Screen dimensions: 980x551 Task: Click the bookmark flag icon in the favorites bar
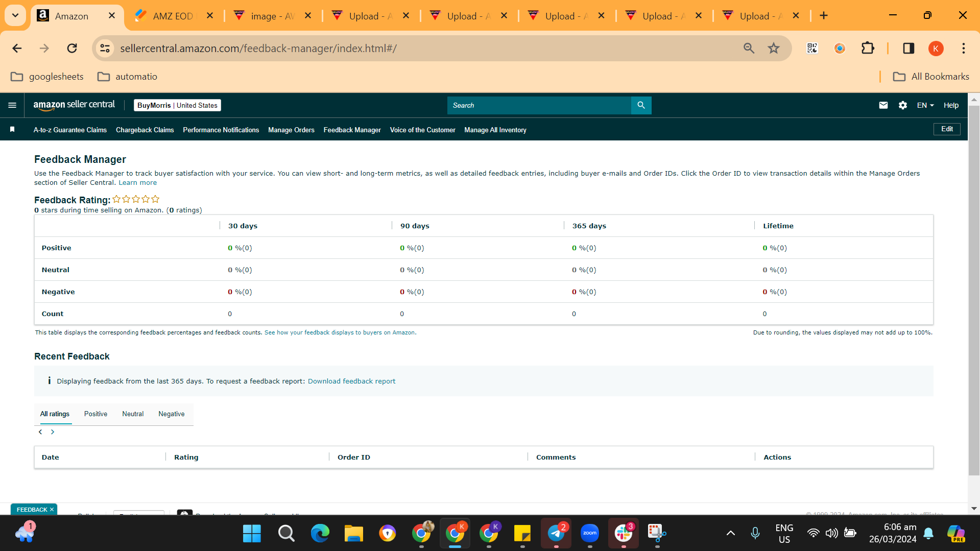click(12, 130)
